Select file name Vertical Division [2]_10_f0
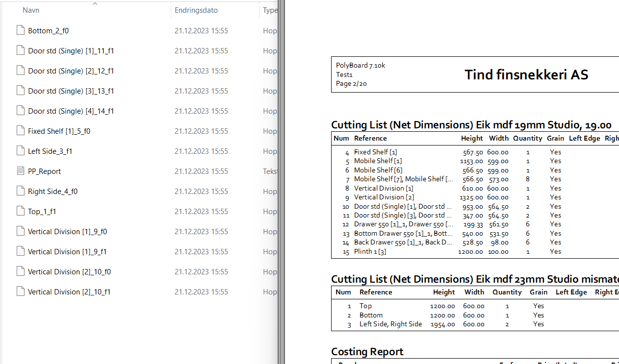Image resolution: width=619 pixels, height=364 pixels. pyautogui.click(x=69, y=272)
